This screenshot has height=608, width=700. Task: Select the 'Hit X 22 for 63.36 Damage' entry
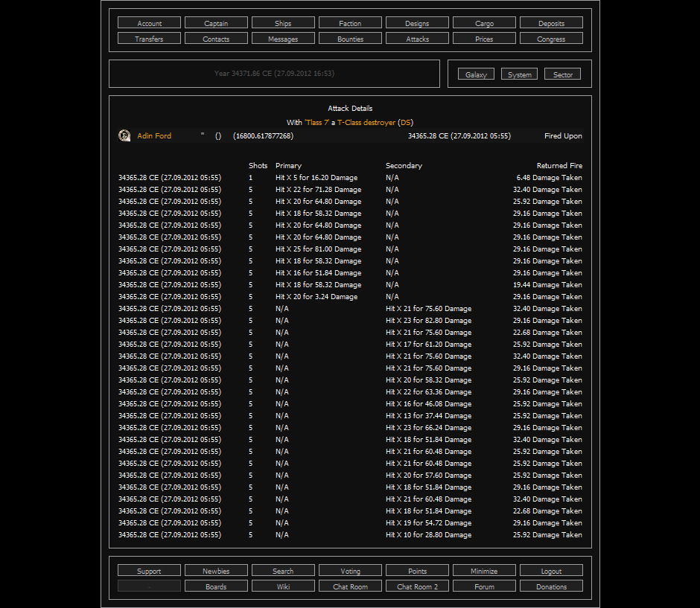(429, 391)
